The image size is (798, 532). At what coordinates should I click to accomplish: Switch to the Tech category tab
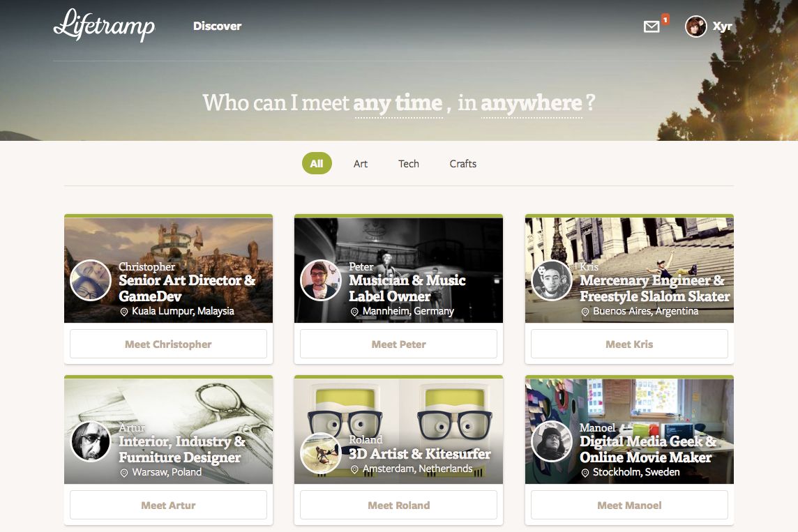[409, 164]
